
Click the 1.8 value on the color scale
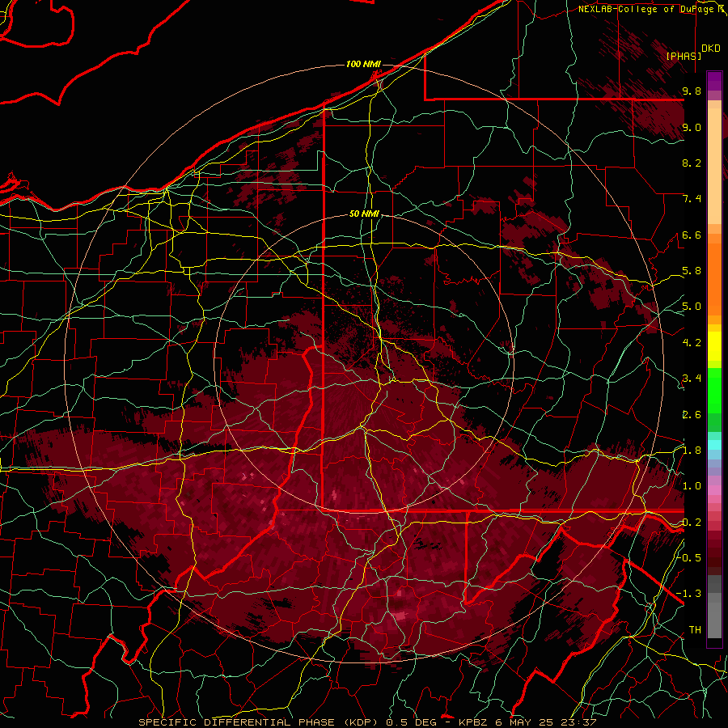tap(692, 451)
